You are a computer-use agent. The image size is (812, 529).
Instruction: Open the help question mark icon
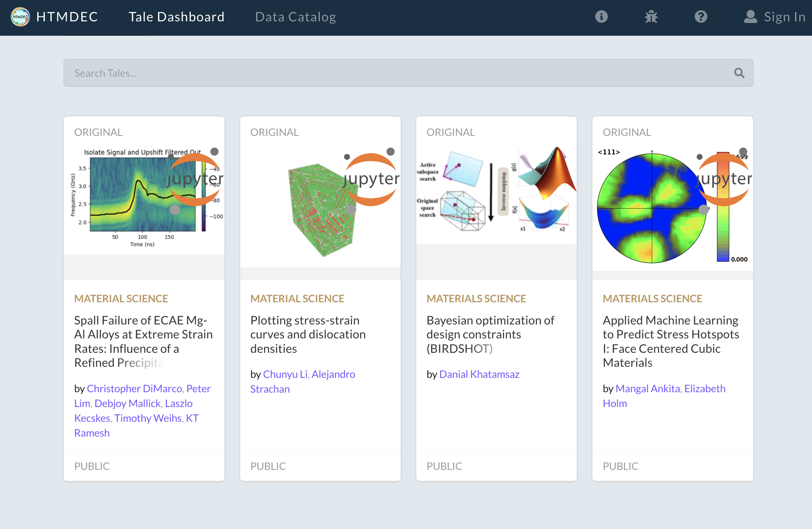(x=701, y=17)
